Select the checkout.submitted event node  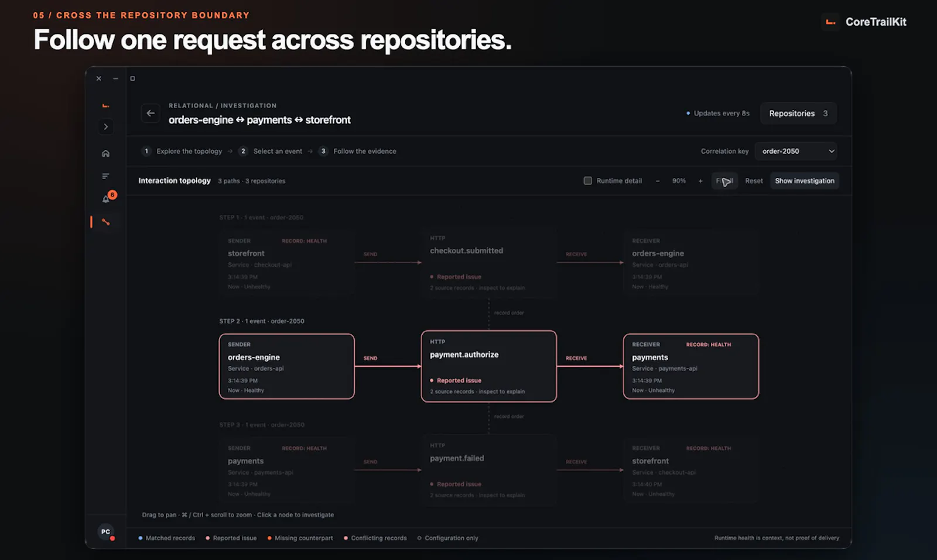[x=489, y=263]
